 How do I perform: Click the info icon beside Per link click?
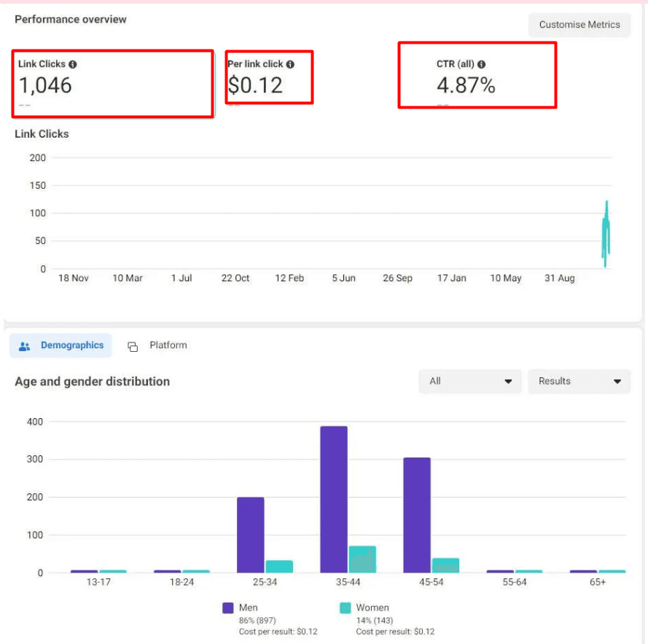[290, 64]
